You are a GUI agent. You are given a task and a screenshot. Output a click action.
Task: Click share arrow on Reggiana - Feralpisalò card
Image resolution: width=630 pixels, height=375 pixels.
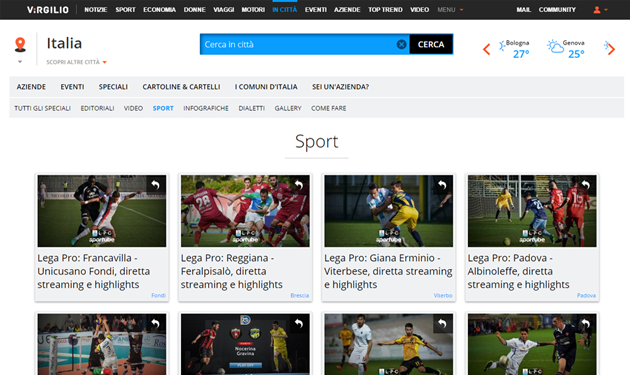(299, 185)
